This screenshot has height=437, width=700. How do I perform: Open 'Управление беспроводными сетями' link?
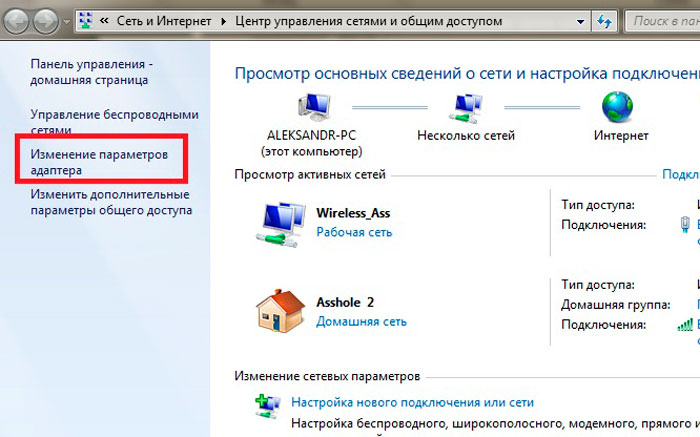tap(114, 121)
